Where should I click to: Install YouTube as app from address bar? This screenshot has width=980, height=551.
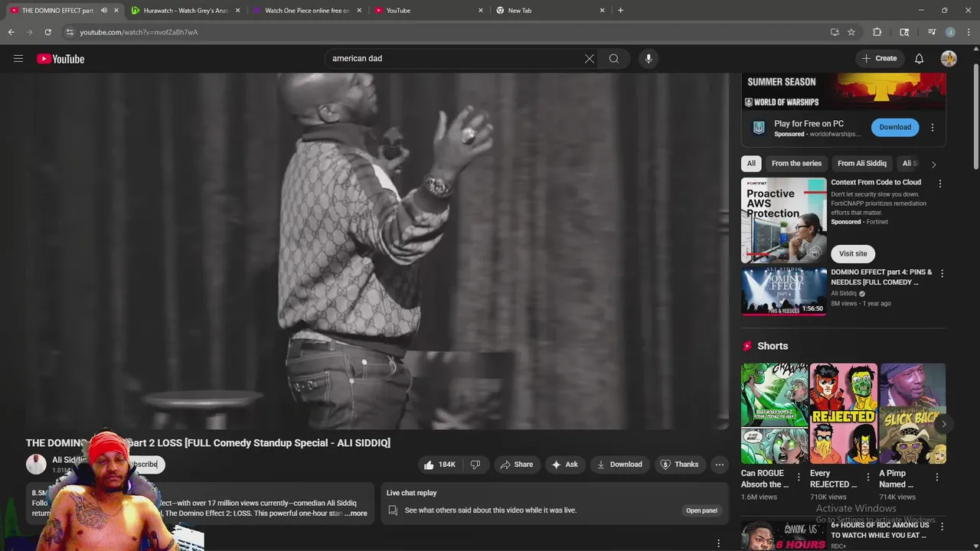(x=835, y=32)
